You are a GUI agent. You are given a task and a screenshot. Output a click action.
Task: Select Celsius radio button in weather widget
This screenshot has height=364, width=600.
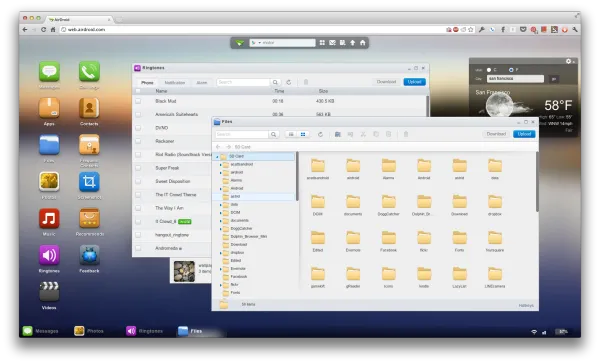coord(489,70)
